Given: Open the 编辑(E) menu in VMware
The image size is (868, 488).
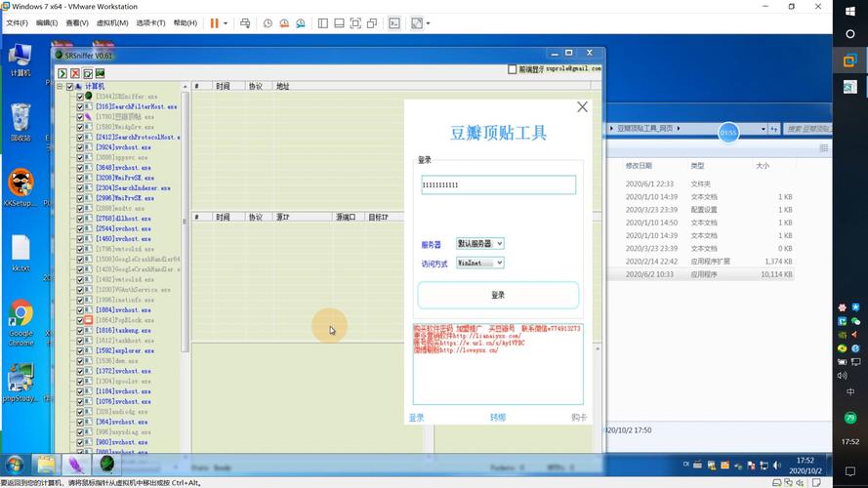Looking at the screenshot, I should (x=47, y=23).
